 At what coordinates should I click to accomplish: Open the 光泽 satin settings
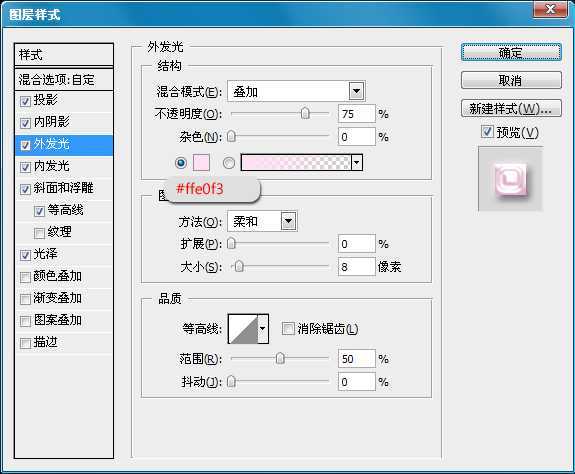(x=45, y=254)
